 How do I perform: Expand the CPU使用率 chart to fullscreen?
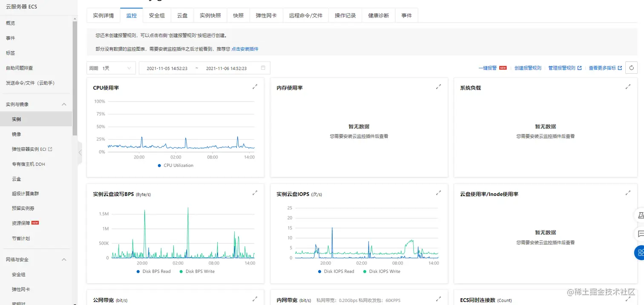click(x=255, y=86)
